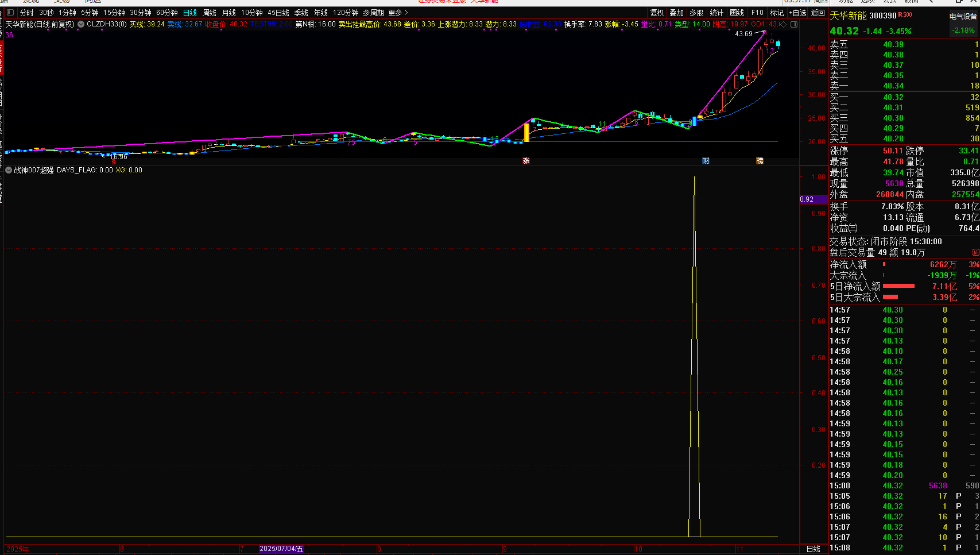This screenshot has height=555, width=980.
Task: Click the red S signal marker
Action: [114, 163]
